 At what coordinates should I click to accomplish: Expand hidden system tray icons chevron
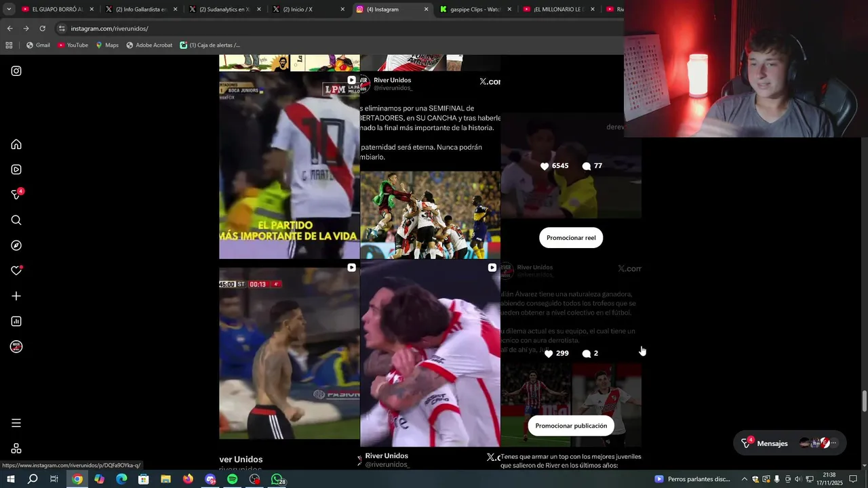click(x=744, y=479)
